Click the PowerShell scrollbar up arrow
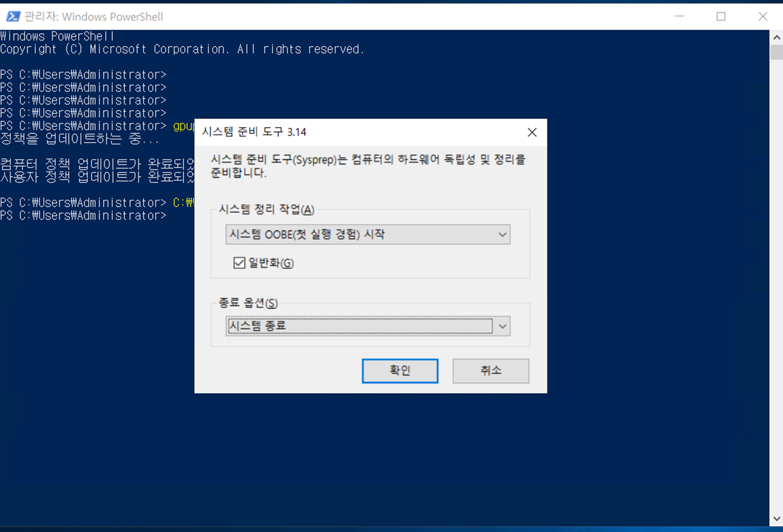Screen dimensions: 783x532 tap(777, 37)
